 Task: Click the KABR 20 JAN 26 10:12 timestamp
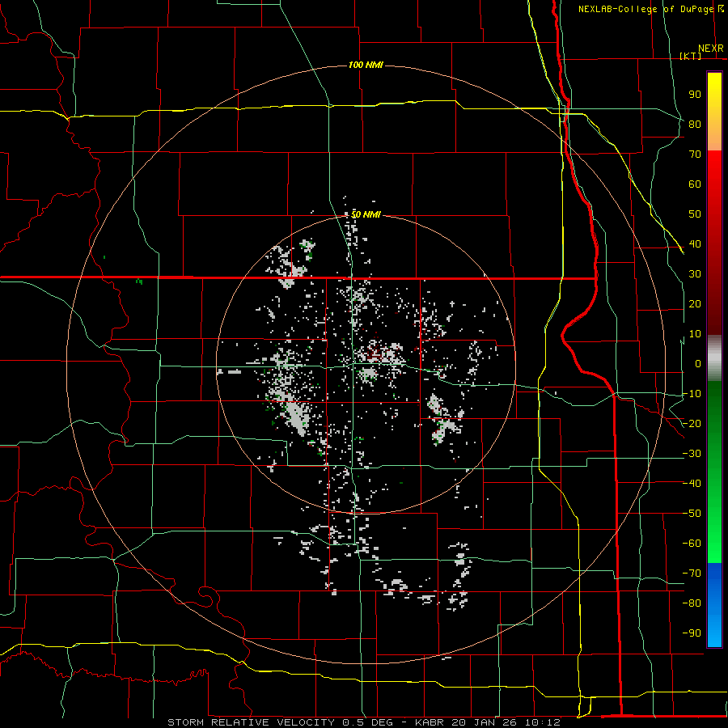coord(488,722)
